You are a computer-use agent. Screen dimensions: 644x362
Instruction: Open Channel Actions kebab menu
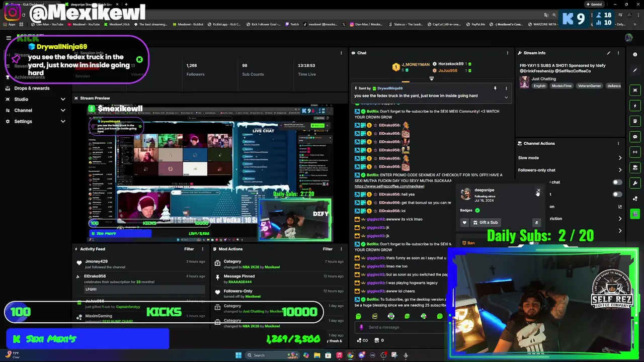coord(618,143)
